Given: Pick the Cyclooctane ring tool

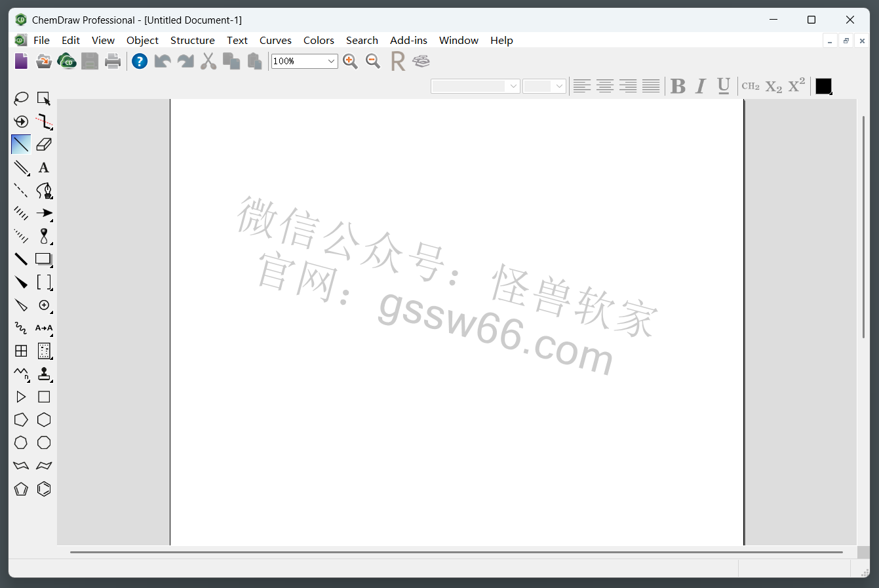Looking at the screenshot, I should point(44,442).
